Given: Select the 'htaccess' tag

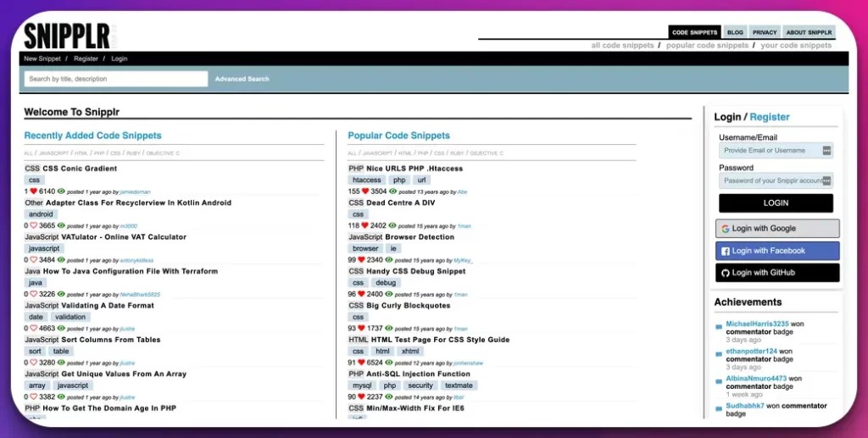Looking at the screenshot, I should tap(367, 180).
